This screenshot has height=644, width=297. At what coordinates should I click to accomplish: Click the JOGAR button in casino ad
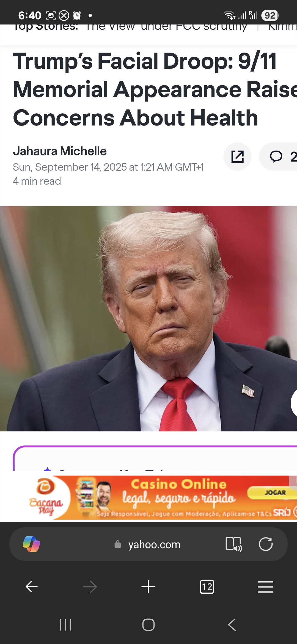pos(275,493)
